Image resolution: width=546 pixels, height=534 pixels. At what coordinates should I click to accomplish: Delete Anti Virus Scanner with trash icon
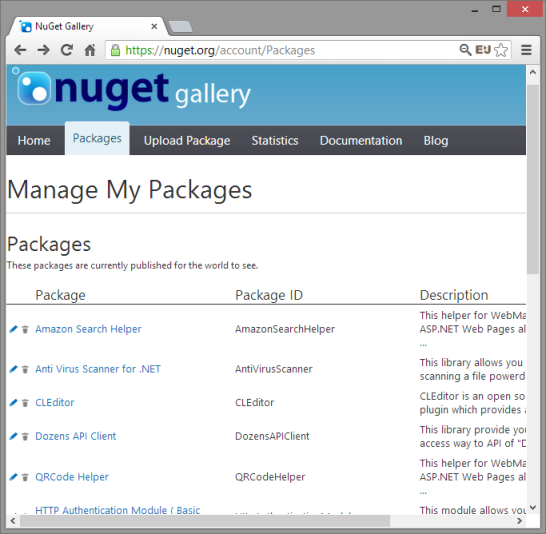pos(25,369)
